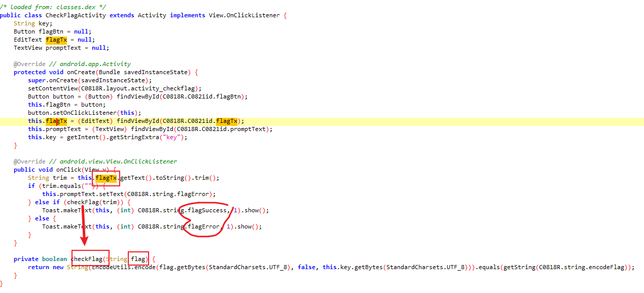Viewport: 644px width, 293px height.
Task: Click highlighted flagTx in the EditText field declaration
Action: 56,40
